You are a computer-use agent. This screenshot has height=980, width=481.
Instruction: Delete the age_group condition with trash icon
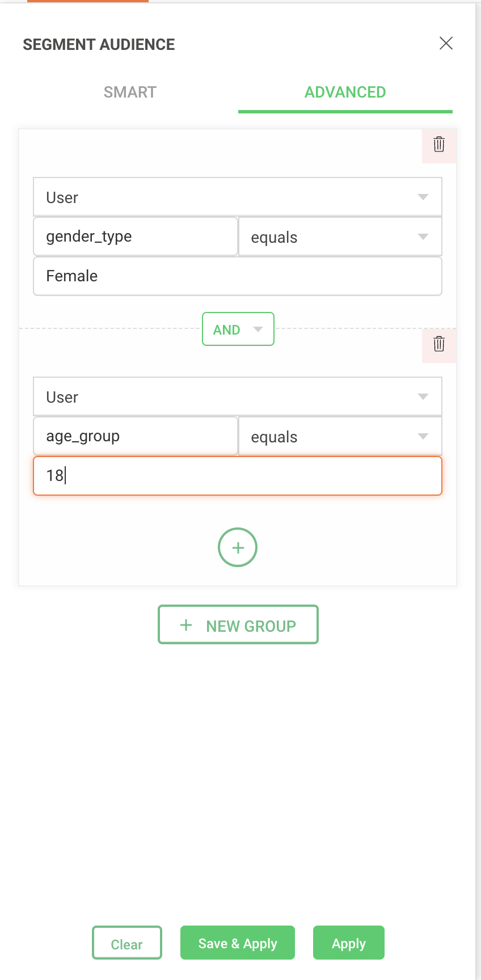point(439,344)
